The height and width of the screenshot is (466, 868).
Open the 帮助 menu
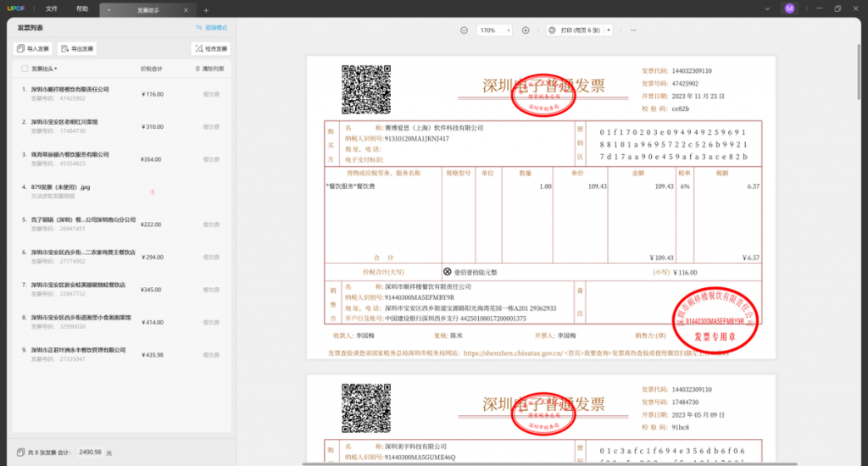[82, 8]
